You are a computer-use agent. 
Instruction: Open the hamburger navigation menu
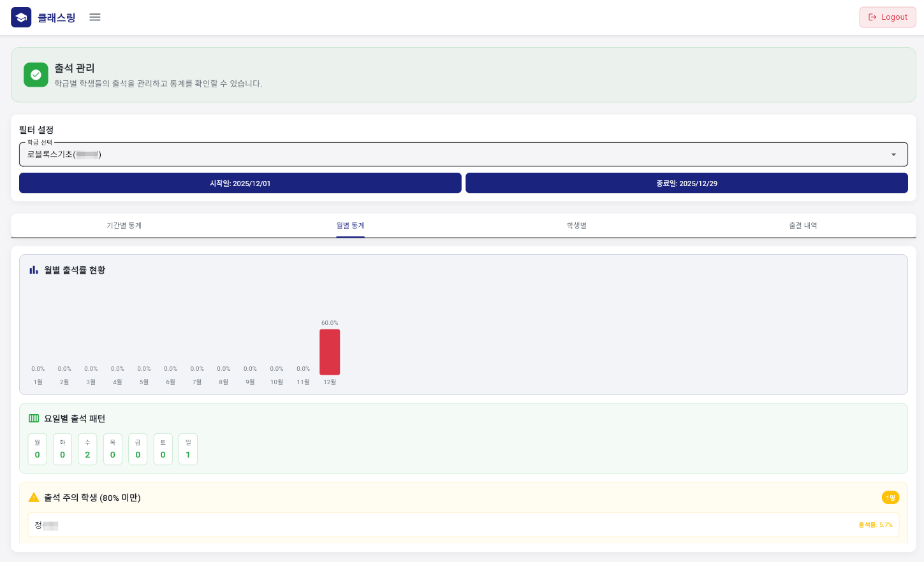[x=95, y=17]
